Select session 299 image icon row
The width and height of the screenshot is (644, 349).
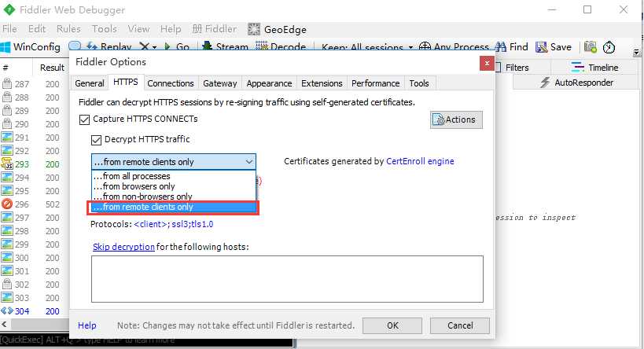(x=7, y=244)
